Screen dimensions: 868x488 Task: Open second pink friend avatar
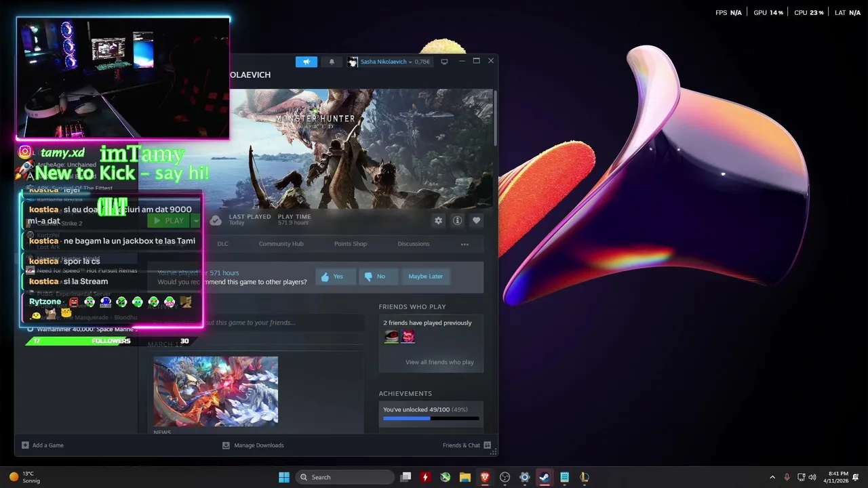click(x=408, y=336)
